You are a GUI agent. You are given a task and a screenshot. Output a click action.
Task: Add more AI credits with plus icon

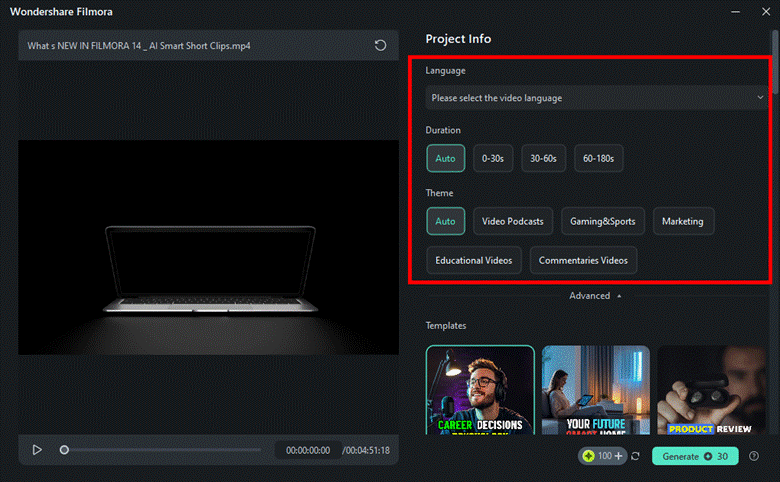[x=618, y=456]
